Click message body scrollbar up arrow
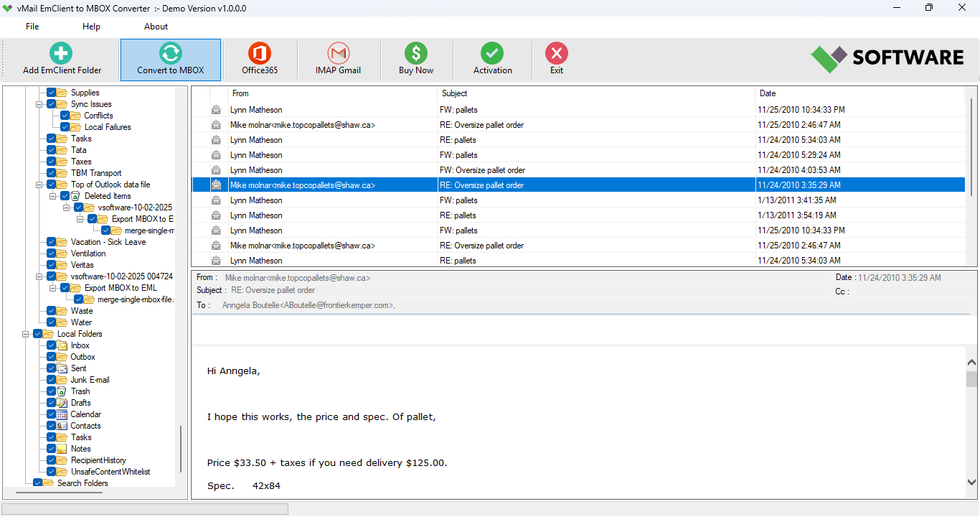980x517 pixels. pyautogui.click(x=971, y=363)
